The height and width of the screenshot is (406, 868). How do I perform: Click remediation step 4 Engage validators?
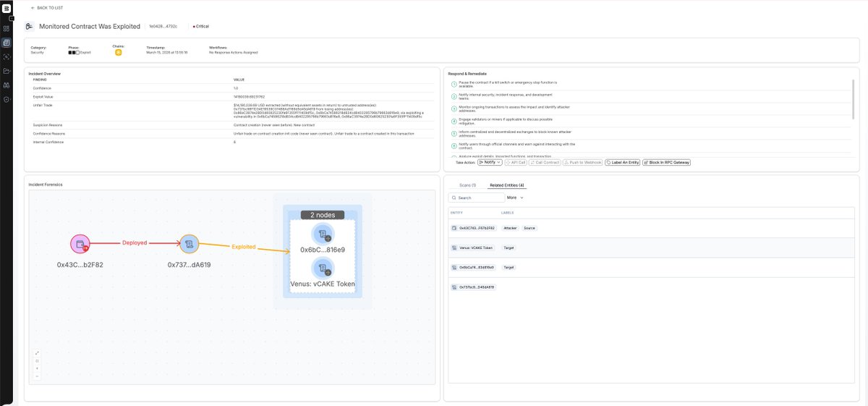pyautogui.click(x=505, y=120)
